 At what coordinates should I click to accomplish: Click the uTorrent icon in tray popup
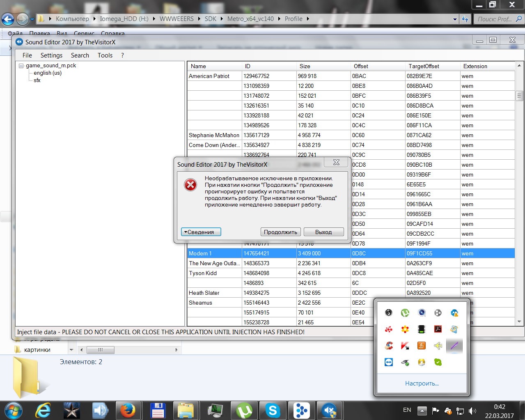click(405, 313)
